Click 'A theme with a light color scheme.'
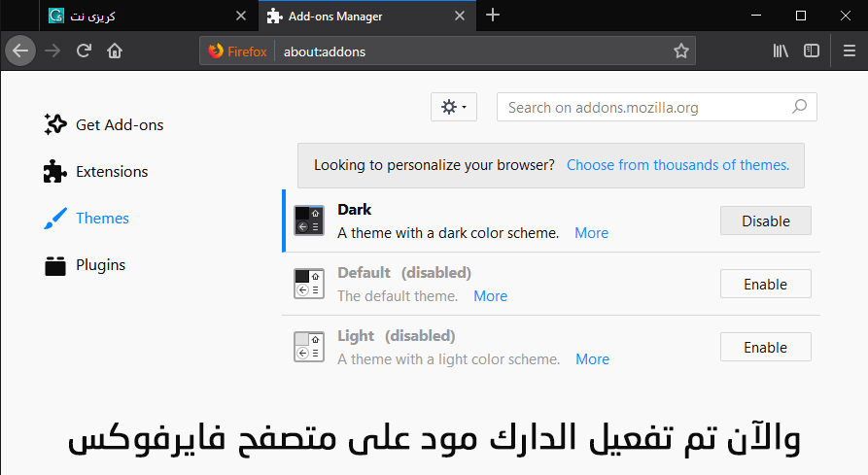Image resolution: width=868 pixels, height=475 pixels. click(449, 358)
